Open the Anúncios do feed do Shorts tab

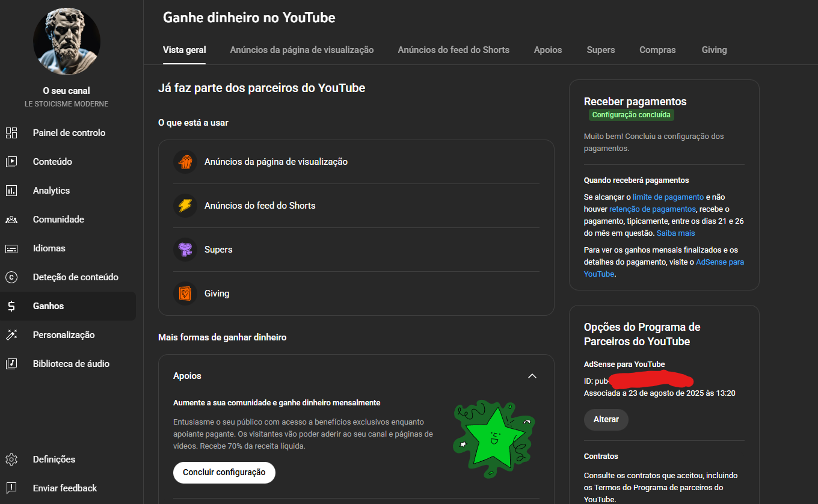tap(454, 50)
